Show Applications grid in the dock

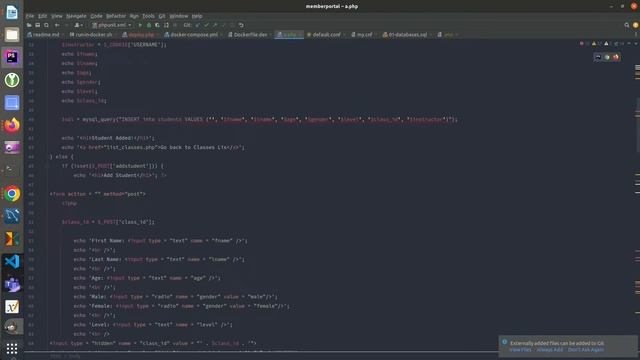pyautogui.click(x=12, y=348)
